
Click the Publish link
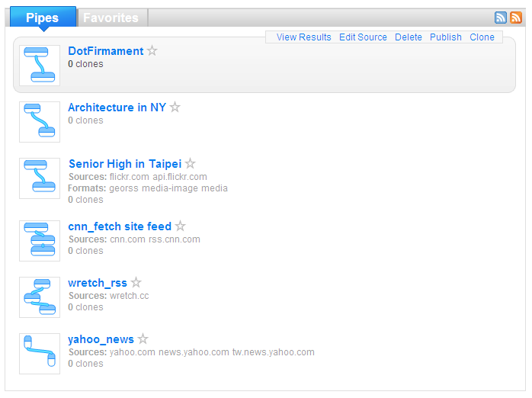tap(446, 37)
